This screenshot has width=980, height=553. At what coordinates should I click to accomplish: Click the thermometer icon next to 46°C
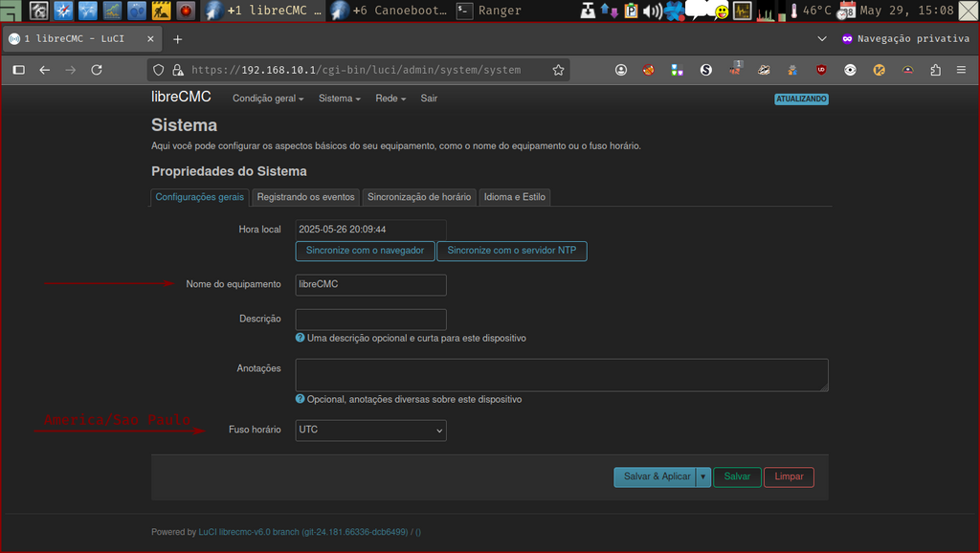point(795,11)
